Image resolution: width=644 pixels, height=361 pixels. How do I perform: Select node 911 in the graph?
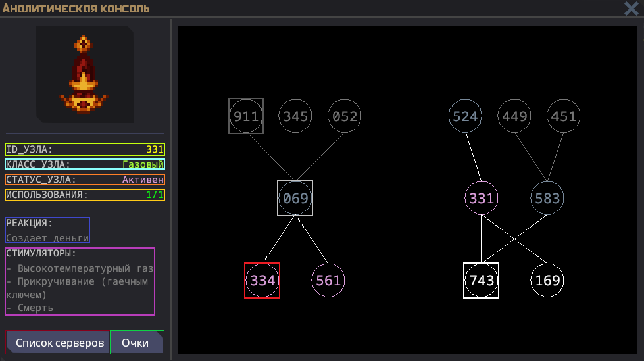coord(246,116)
